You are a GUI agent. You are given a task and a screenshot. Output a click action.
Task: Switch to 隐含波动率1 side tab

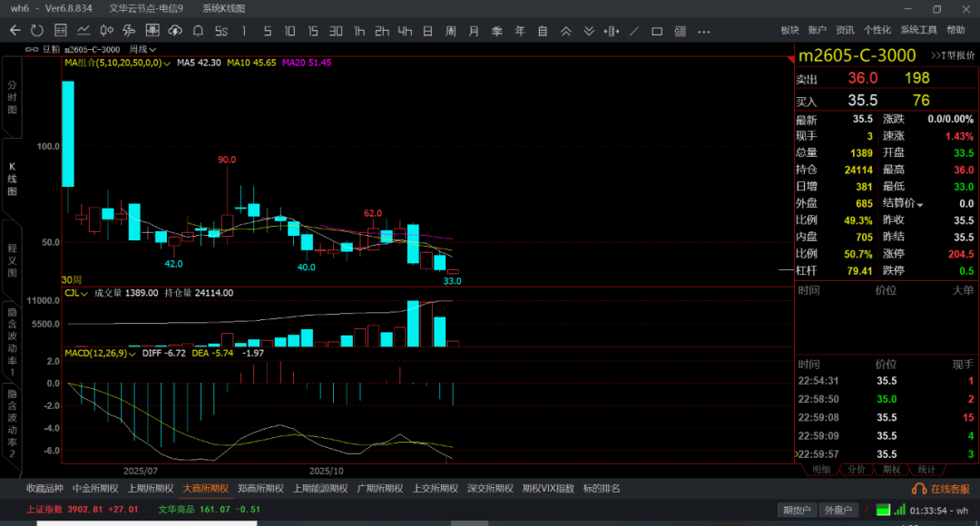(12, 342)
